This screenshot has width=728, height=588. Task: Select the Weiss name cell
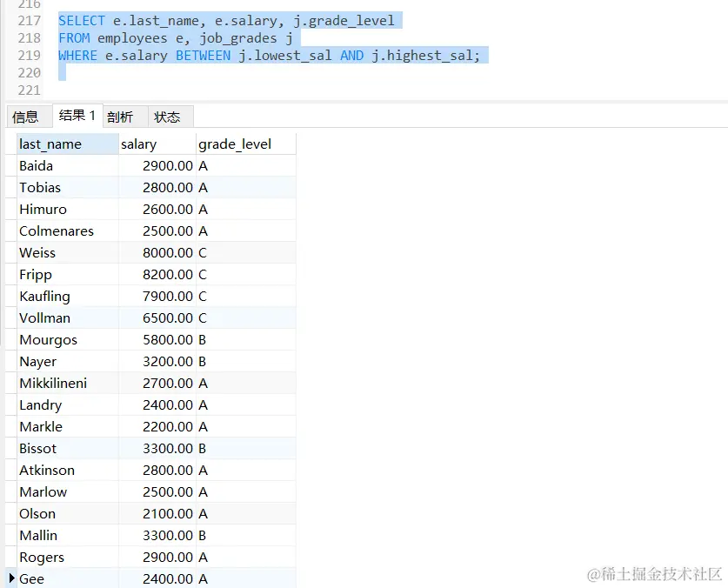coord(67,252)
